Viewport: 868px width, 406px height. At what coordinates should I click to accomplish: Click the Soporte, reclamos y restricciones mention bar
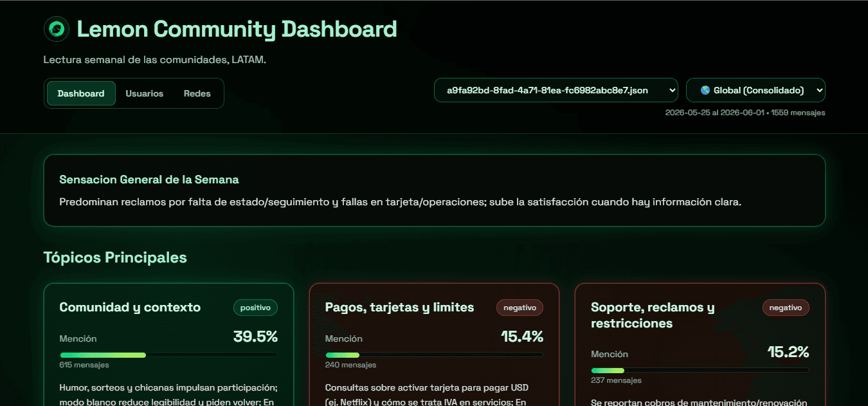[700, 370]
